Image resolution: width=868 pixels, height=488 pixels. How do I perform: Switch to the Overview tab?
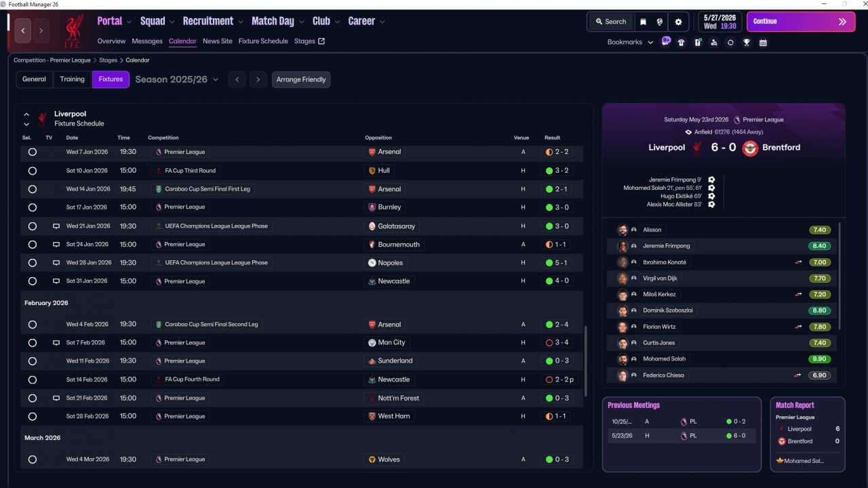coord(111,41)
